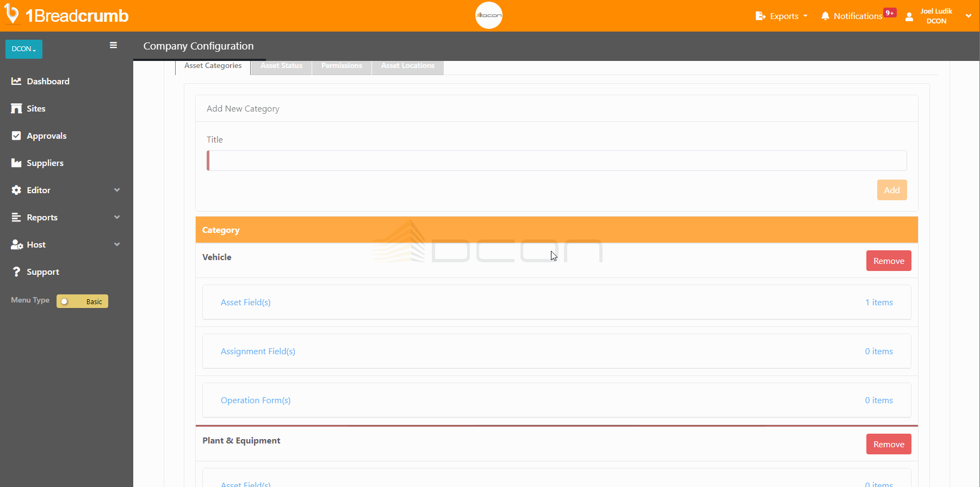Click the '0 items' count for Assignment Field(s)
Image resolution: width=980 pixels, height=487 pixels.
point(879,351)
